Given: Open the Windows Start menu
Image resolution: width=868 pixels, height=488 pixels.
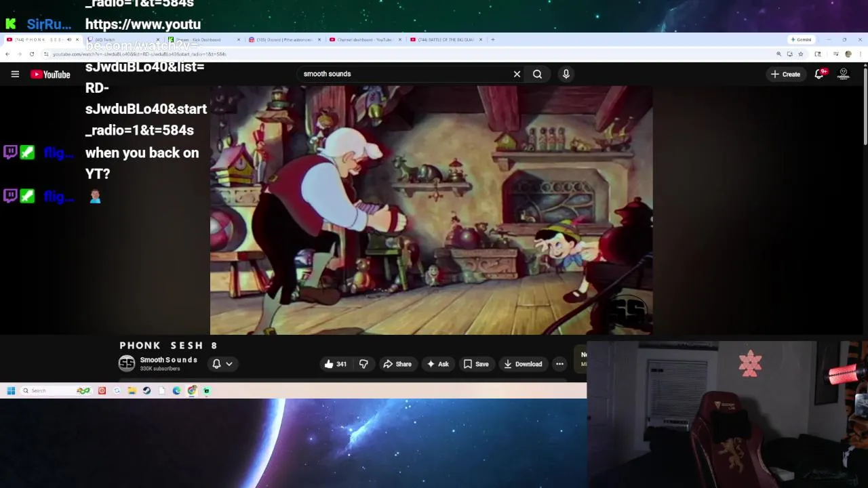Looking at the screenshot, I should pyautogui.click(x=11, y=390).
